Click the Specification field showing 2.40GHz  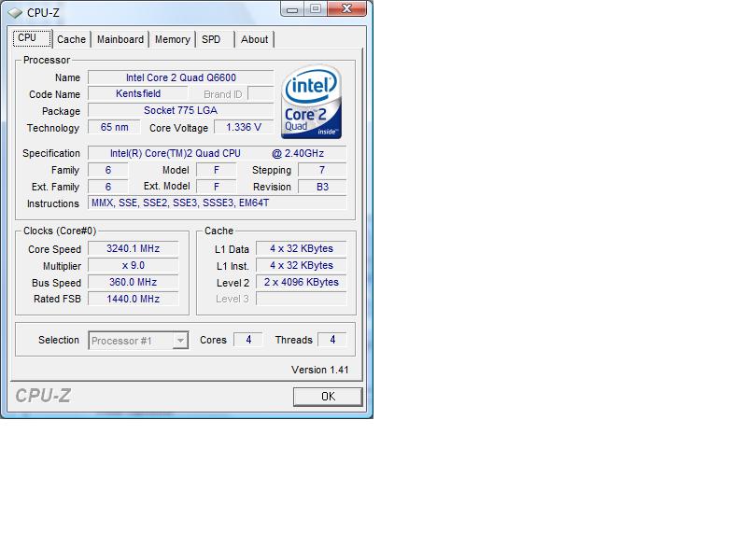click(x=218, y=153)
